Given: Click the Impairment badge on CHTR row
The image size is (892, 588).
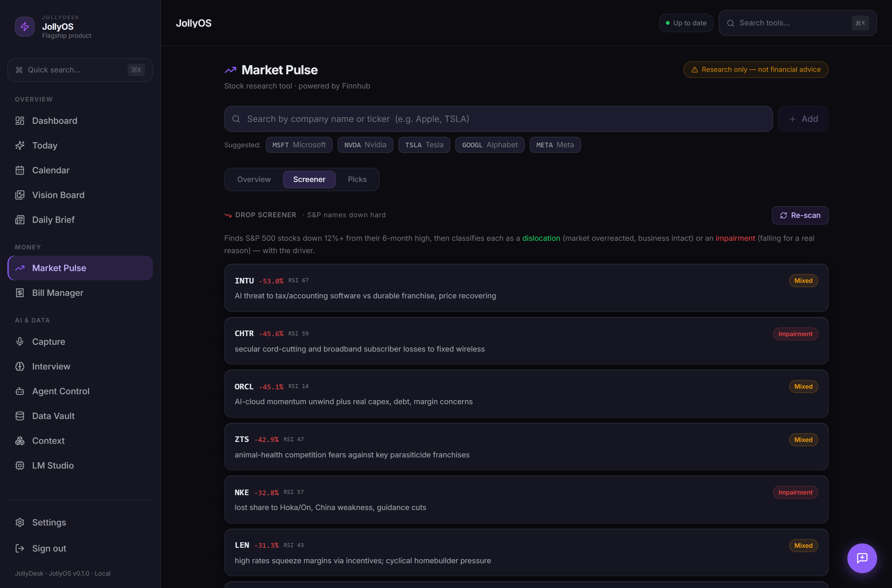Looking at the screenshot, I should click(795, 334).
